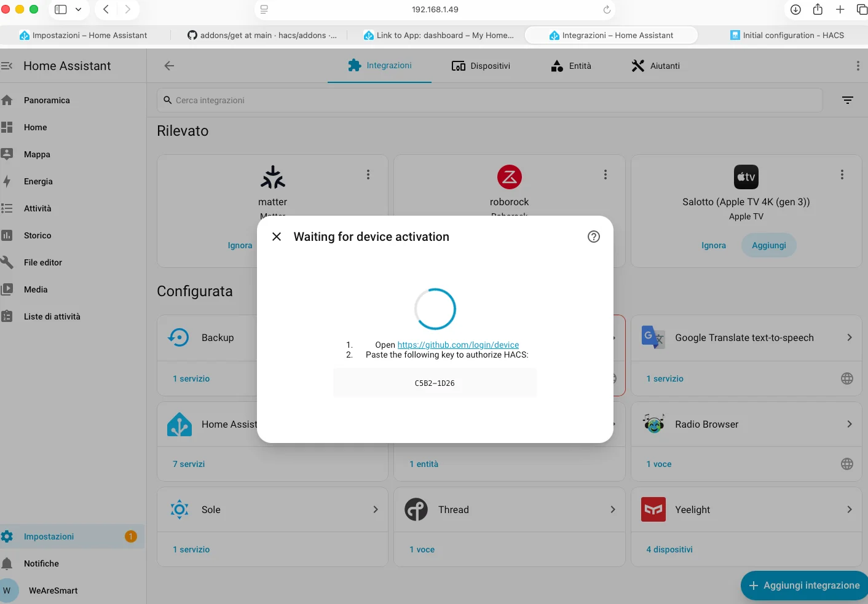Switch to the Integrazioni tab
This screenshot has height=604, width=868.
[x=380, y=66]
